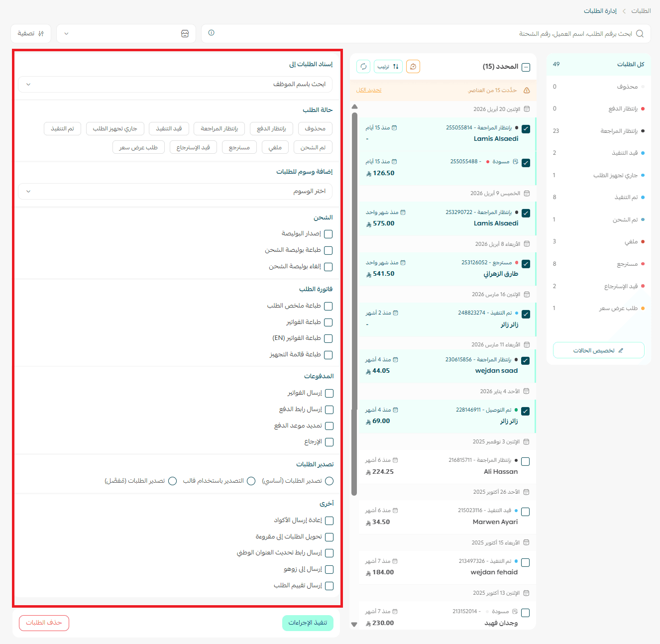Open اختر الوسوم dropdown
The height and width of the screenshot is (644, 660).
click(x=175, y=191)
